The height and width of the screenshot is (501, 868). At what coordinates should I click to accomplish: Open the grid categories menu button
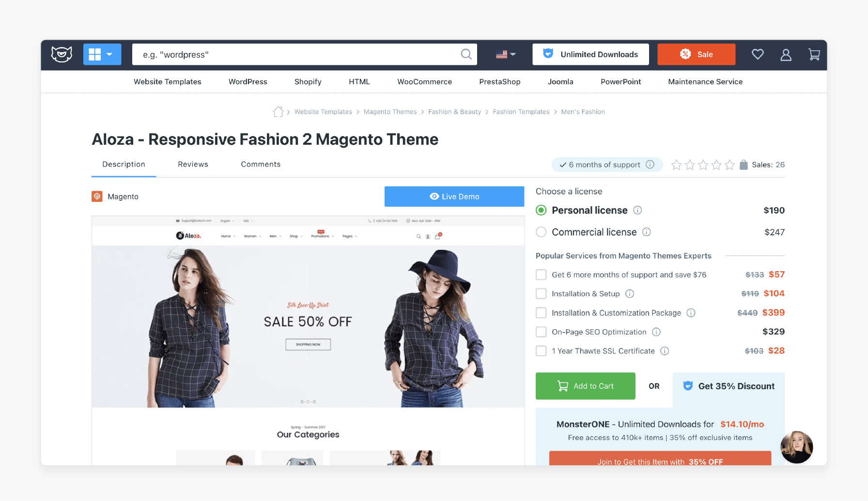pyautogui.click(x=102, y=54)
